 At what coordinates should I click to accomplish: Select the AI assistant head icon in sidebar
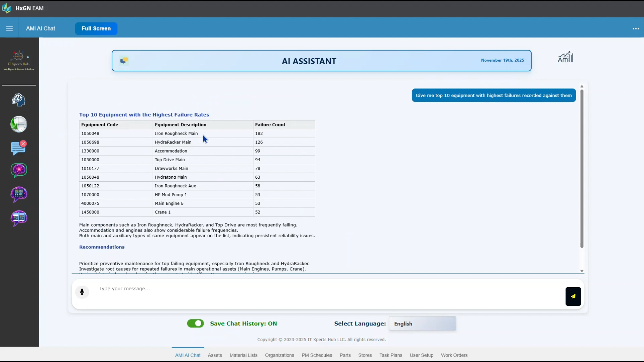19,100
